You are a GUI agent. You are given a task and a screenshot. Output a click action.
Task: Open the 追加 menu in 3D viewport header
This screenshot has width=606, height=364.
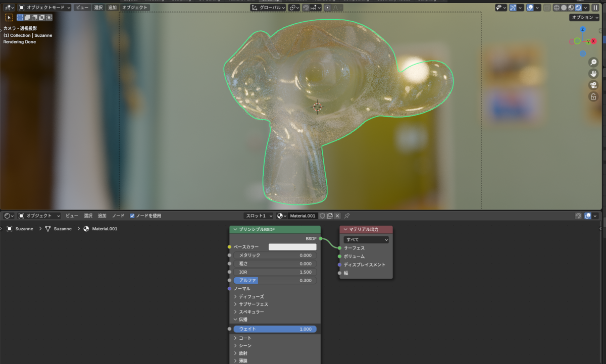click(112, 8)
